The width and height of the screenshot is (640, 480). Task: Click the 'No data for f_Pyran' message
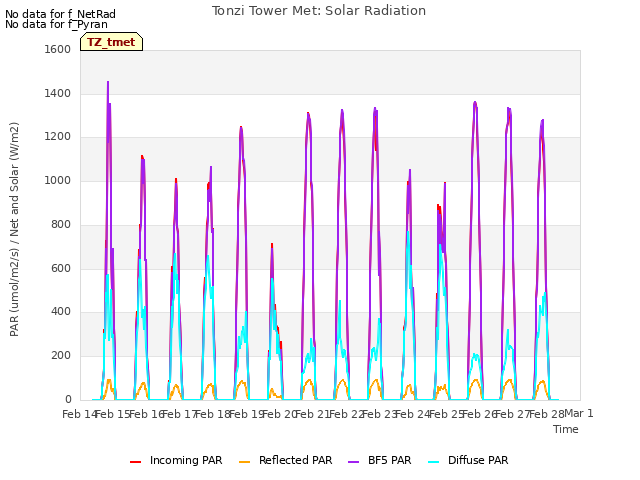coord(56,24)
